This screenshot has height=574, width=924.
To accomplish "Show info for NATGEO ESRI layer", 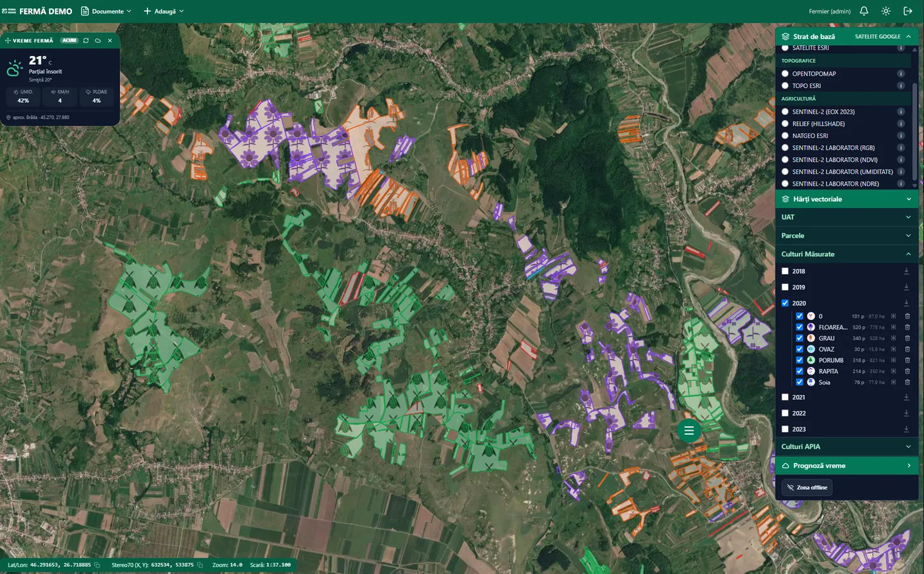I will [901, 135].
